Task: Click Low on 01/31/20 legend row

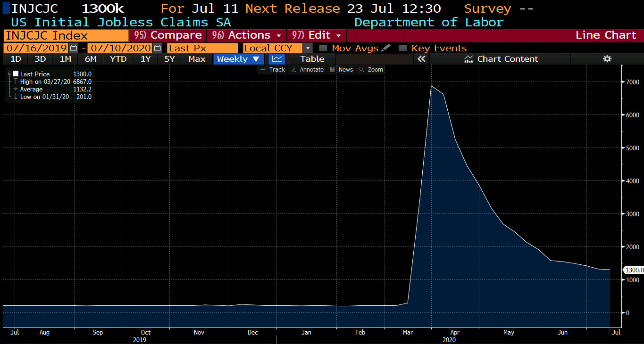Action: click(52, 97)
